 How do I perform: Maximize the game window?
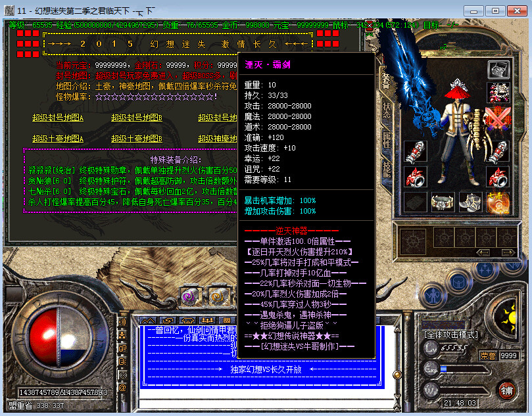495,11
